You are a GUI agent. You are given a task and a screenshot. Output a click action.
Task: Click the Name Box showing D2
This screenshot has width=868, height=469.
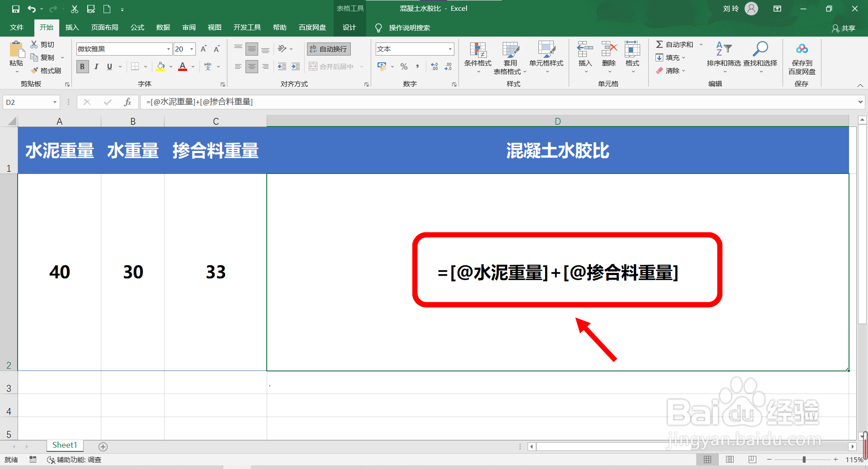(27, 102)
